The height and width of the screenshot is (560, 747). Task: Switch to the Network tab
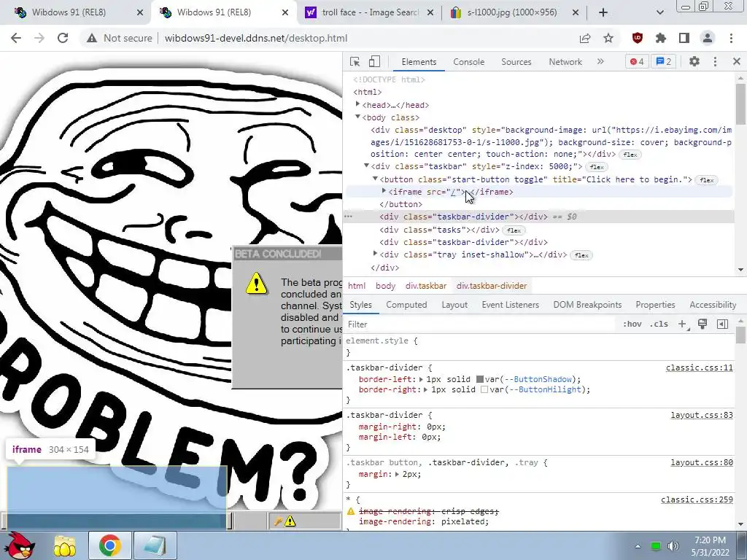point(565,62)
